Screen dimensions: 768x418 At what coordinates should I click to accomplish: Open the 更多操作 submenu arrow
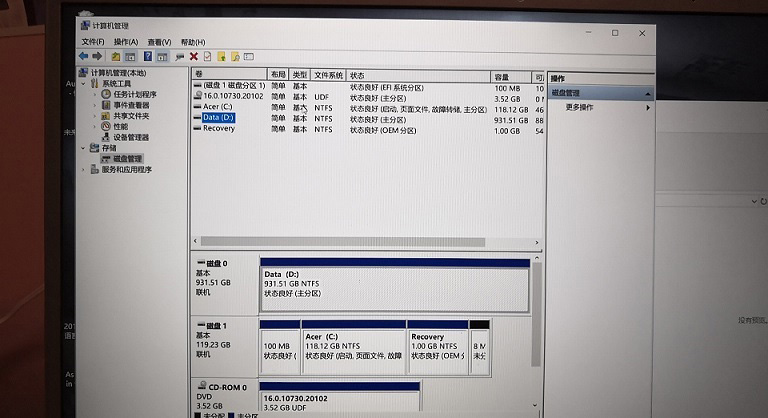[x=648, y=107]
